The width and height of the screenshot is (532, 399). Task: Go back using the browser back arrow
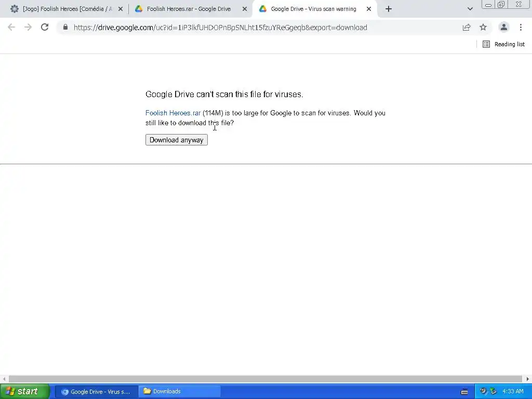[11, 27]
